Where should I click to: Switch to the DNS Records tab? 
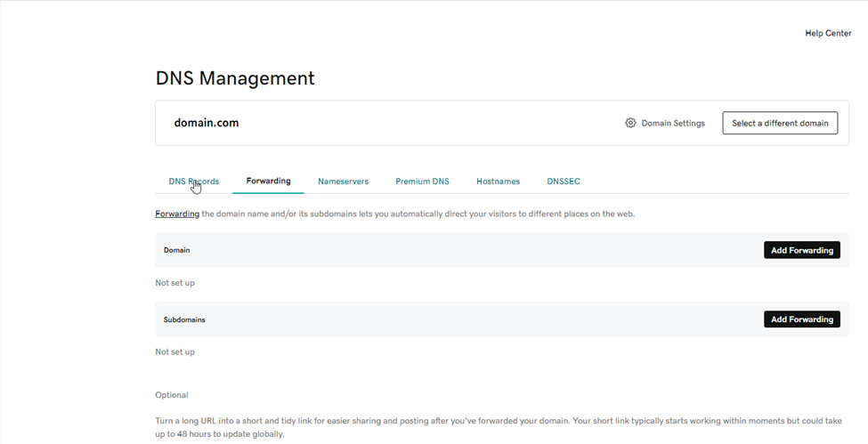pos(193,182)
